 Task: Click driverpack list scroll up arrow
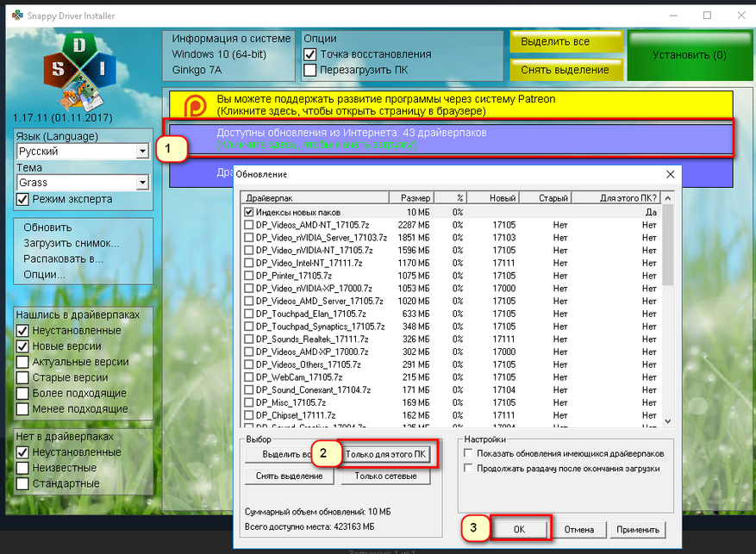click(668, 198)
